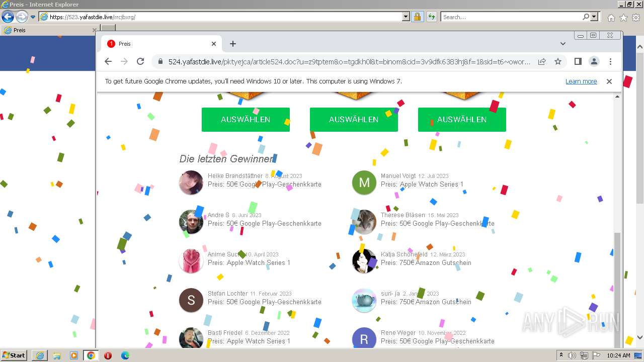
Task: Click IE refresh button
Action: [x=431, y=17]
